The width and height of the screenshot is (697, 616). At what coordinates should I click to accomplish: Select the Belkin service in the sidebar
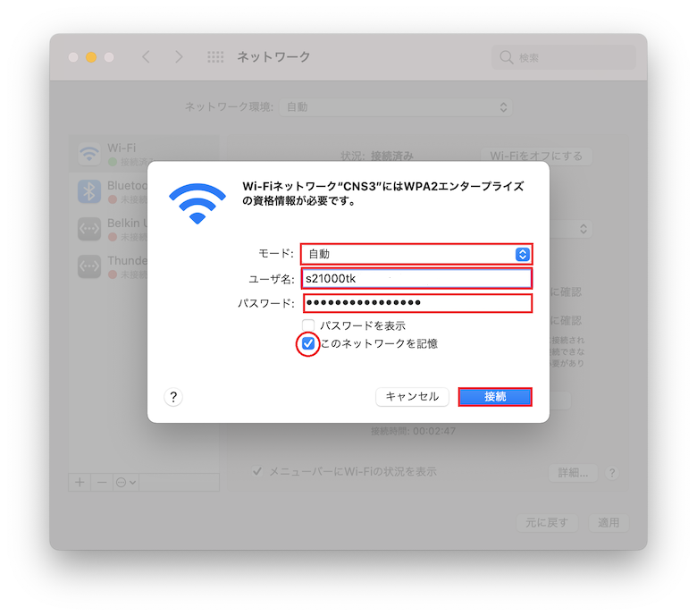pos(113,229)
